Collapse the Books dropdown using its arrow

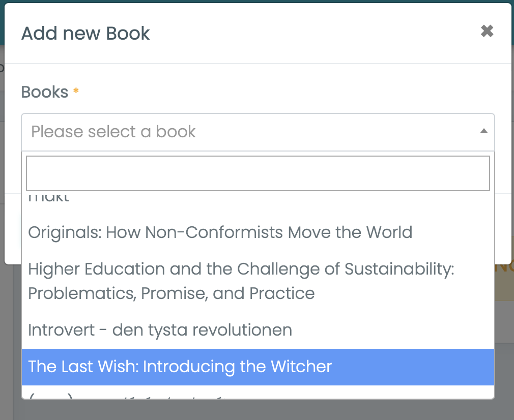[483, 132]
